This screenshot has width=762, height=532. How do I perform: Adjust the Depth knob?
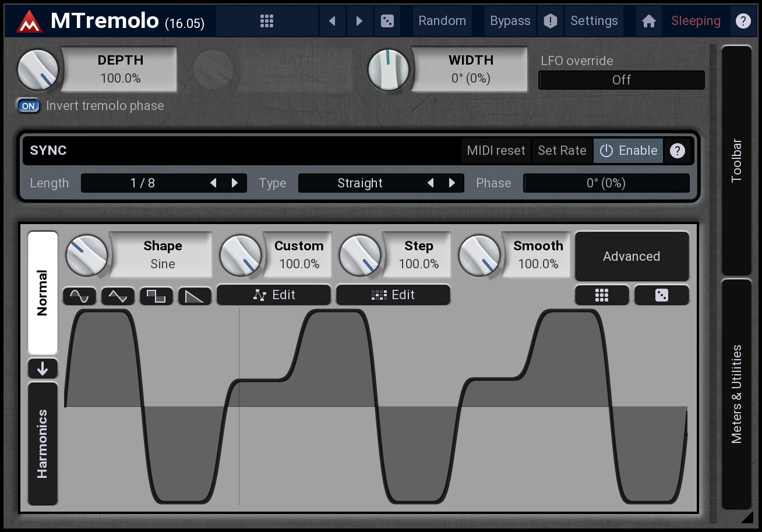tap(38, 70)
